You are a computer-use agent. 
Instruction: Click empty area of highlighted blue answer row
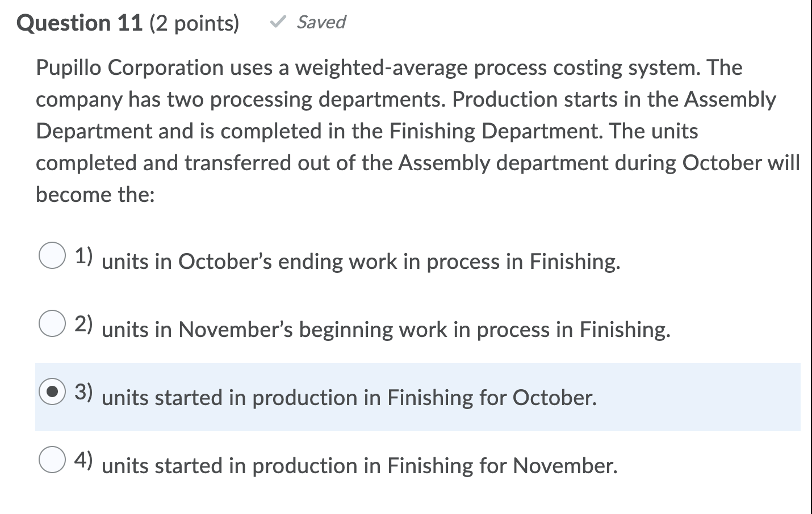coord(698,397)
